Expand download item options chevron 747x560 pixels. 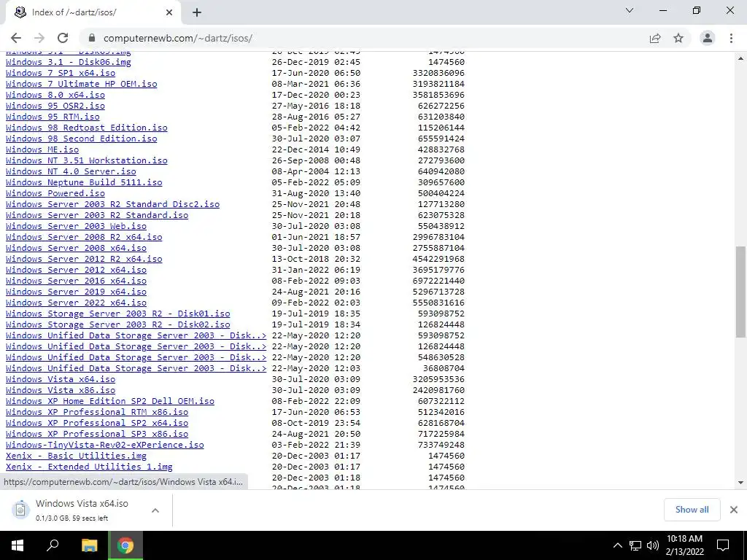click(x=155, y=510)
